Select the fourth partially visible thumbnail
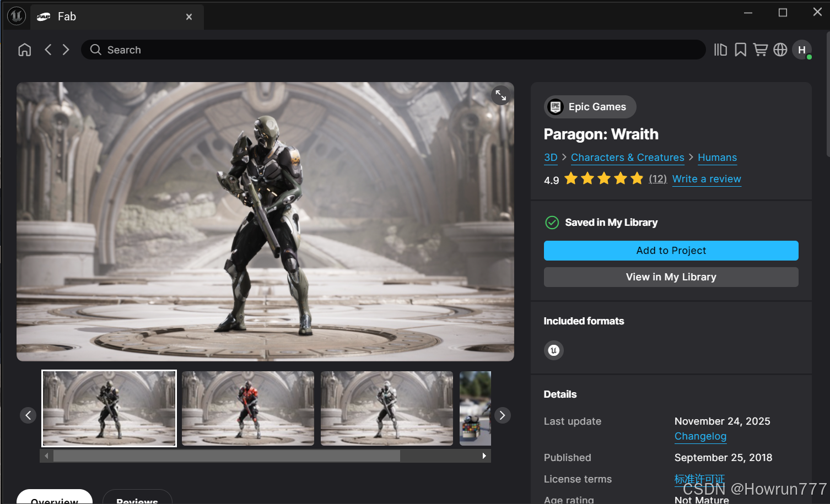Screen dimensions: 830x504 475,408
